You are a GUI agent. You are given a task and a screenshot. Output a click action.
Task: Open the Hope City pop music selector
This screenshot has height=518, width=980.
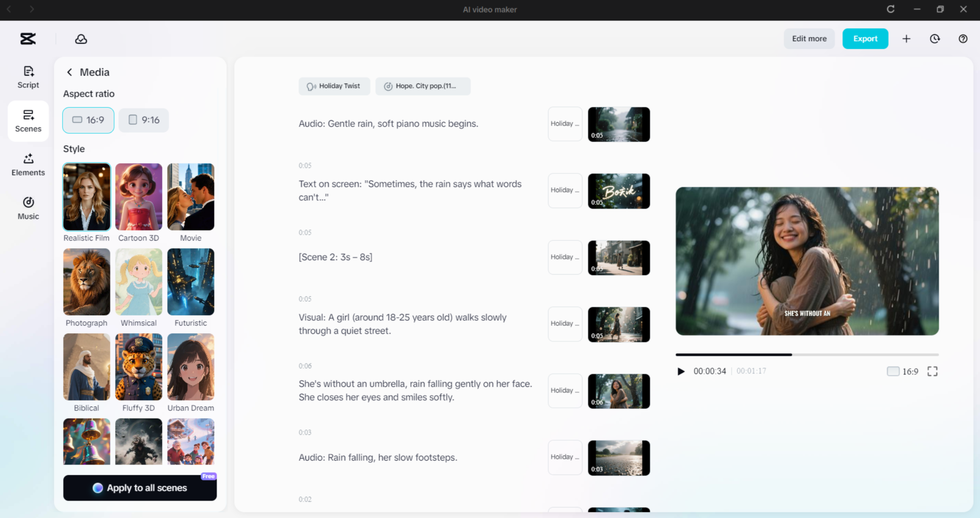coord(423,86)
